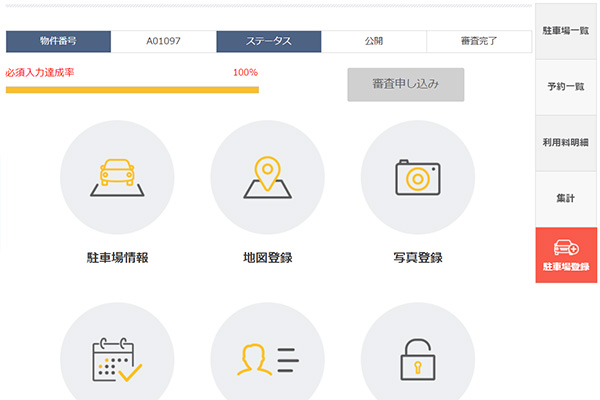The height and width of the screenshot is (400, 600).
Task: Click the yellow required-input progress bar
Action: click(x=132, y=90)
